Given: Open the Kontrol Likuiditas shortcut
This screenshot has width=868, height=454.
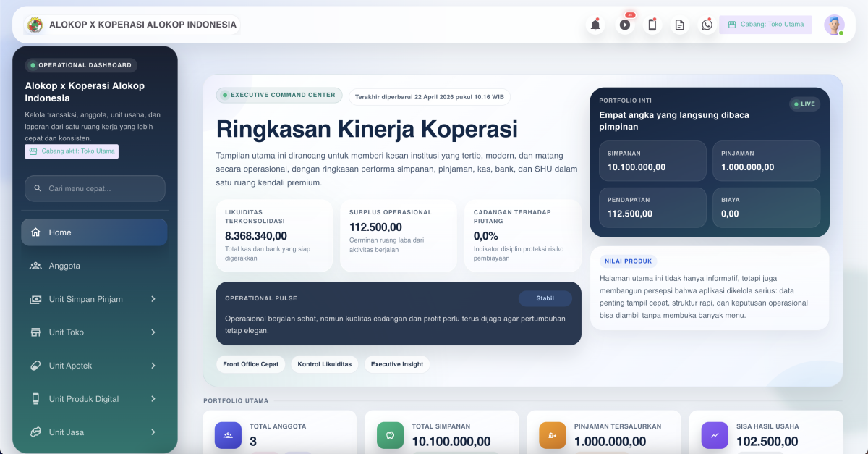Looking at the screenshot, I should coord(325,364).
